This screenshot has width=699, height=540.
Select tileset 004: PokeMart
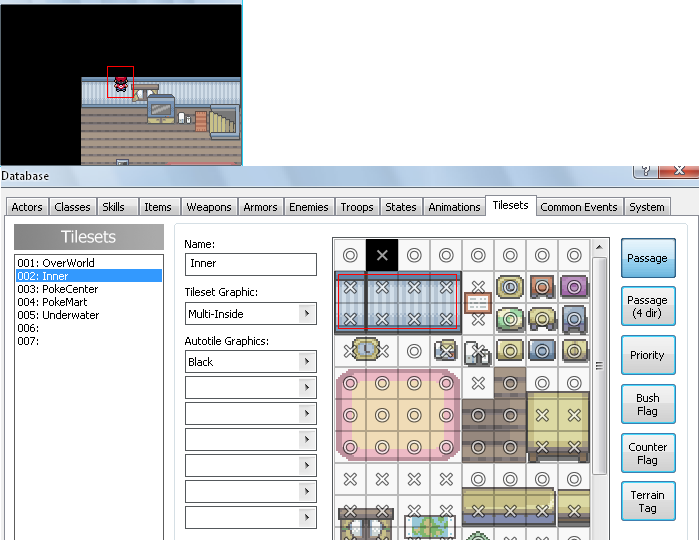coord(89,302)
